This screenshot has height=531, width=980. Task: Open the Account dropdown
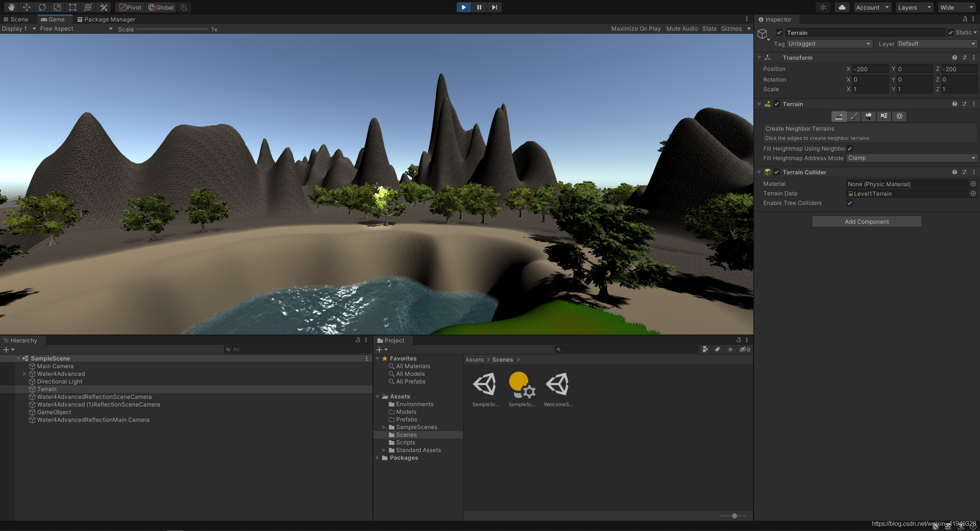click(872, 7)
